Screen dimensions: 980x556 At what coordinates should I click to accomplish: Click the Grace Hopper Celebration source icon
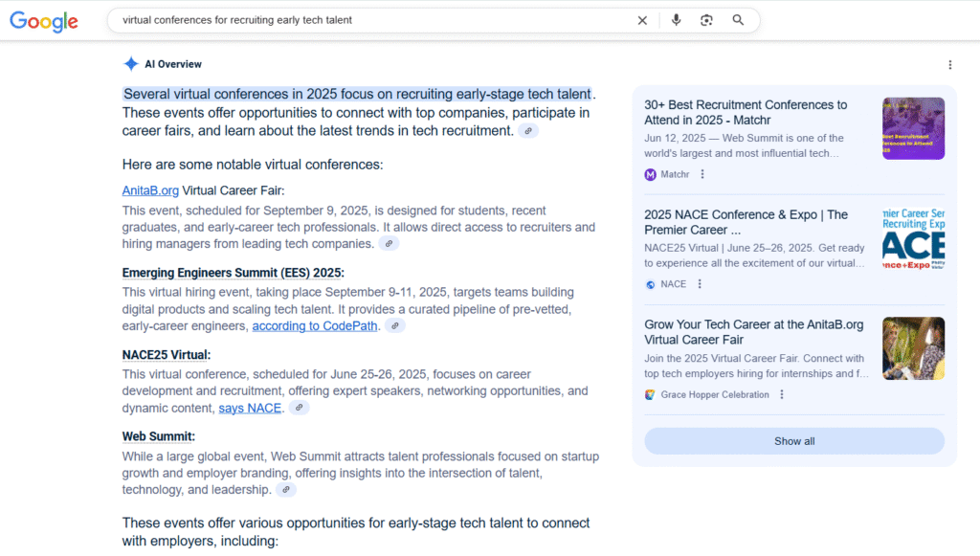click(651, 393)
